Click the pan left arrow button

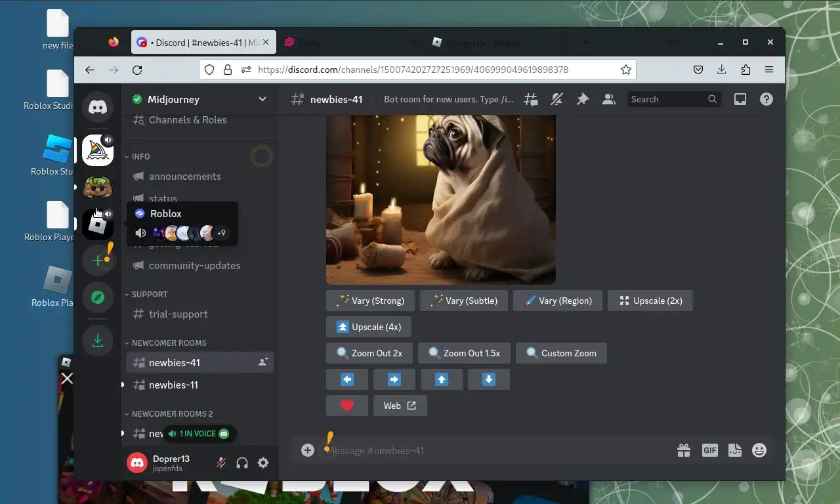click(347, 379)
